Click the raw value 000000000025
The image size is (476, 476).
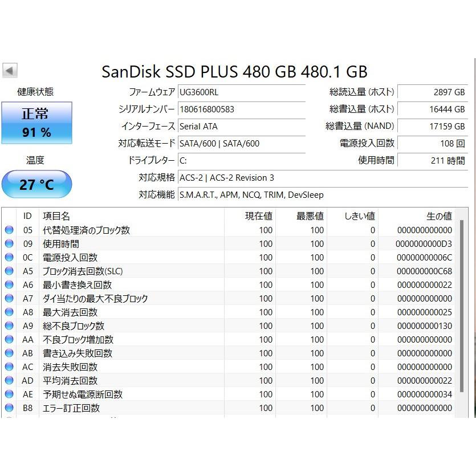click(x=424, y=312)
